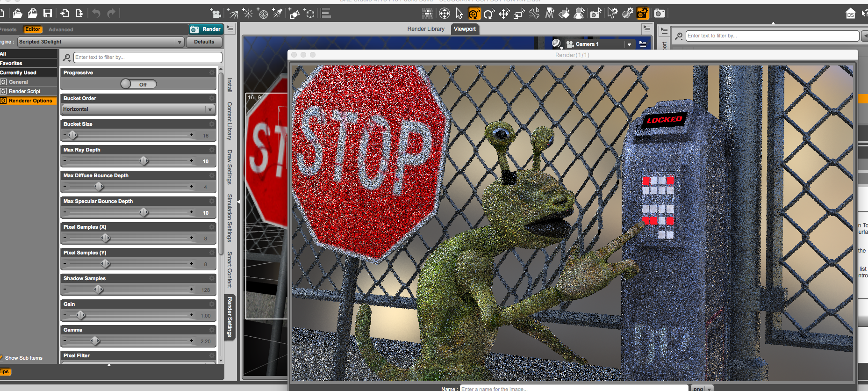Click the image name field in Render window
Viewport: 868px width, 391px height.
574,389
